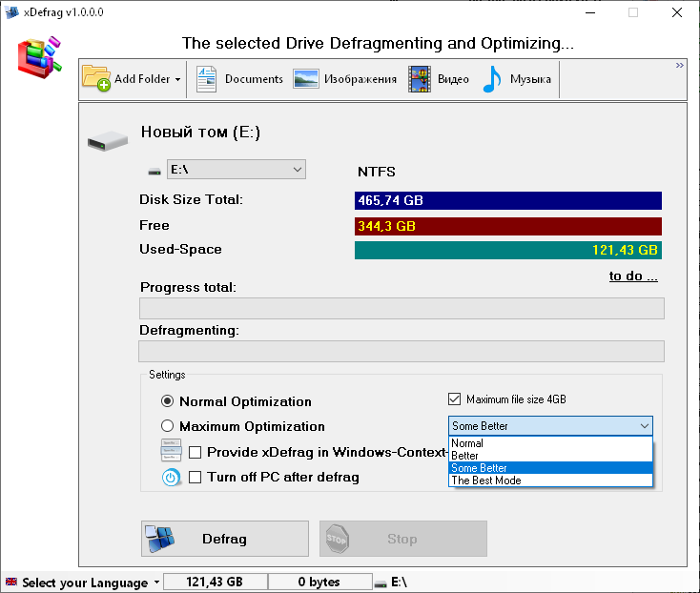The height and width of the screenshot is (593, 700).
Task: Click the Free space red bar
Action: click(x=508, y=226)
